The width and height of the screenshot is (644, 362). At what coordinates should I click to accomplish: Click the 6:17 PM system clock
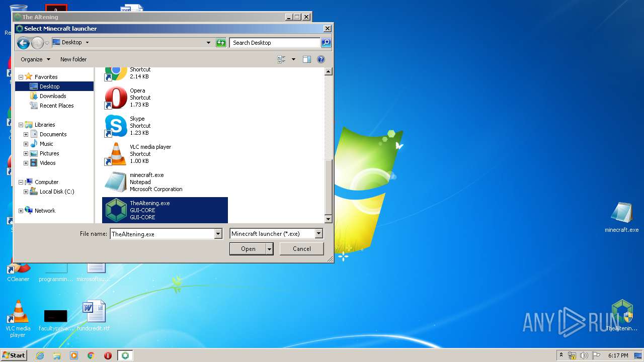618,355
